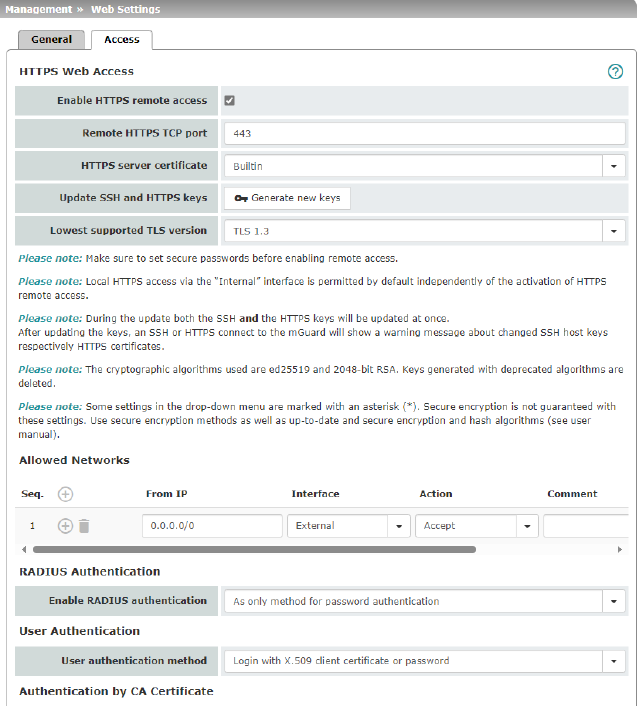
Task: Open Enable RADIUS authentication dropdown
Action: coord(425,601)
